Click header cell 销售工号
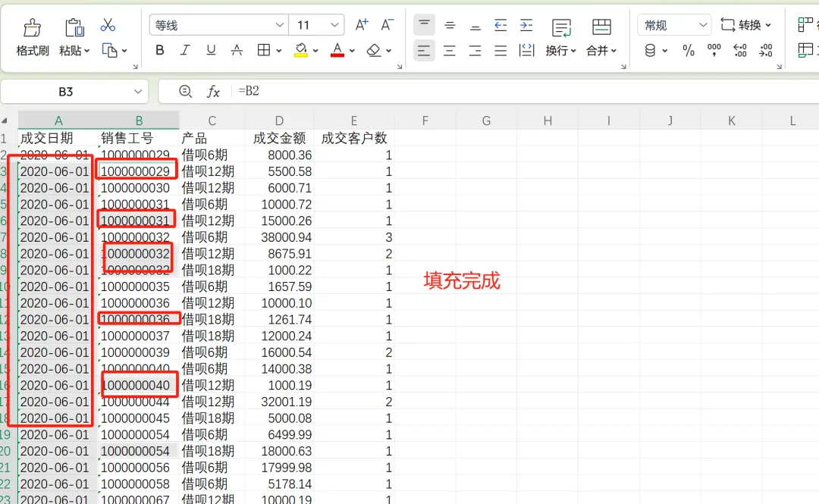Viewport: 819px width, 504px height. (139, 138)
